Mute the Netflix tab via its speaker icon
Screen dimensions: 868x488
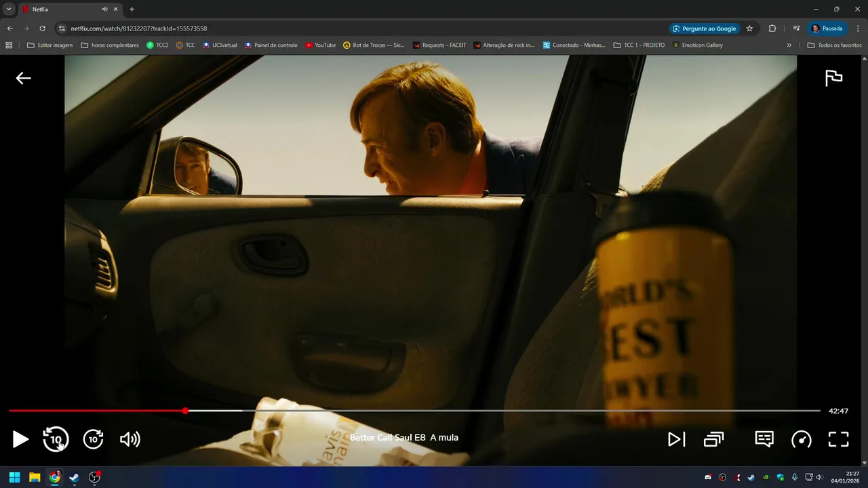[x=105, y=9]
